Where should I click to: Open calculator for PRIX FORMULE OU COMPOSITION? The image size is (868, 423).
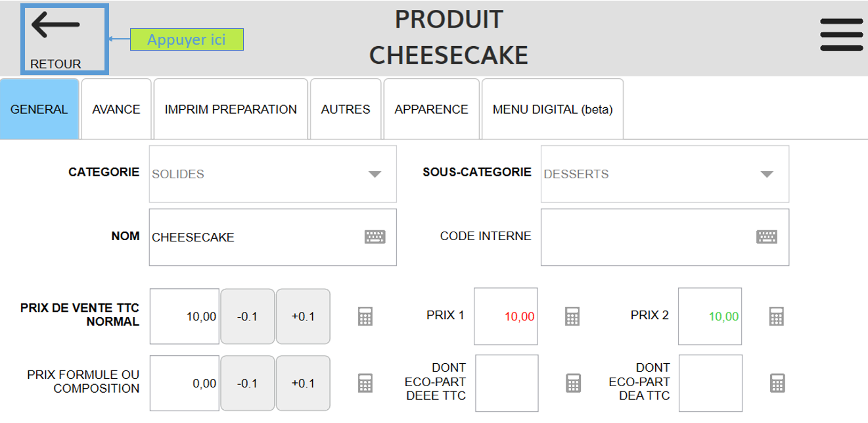(366, 383)
